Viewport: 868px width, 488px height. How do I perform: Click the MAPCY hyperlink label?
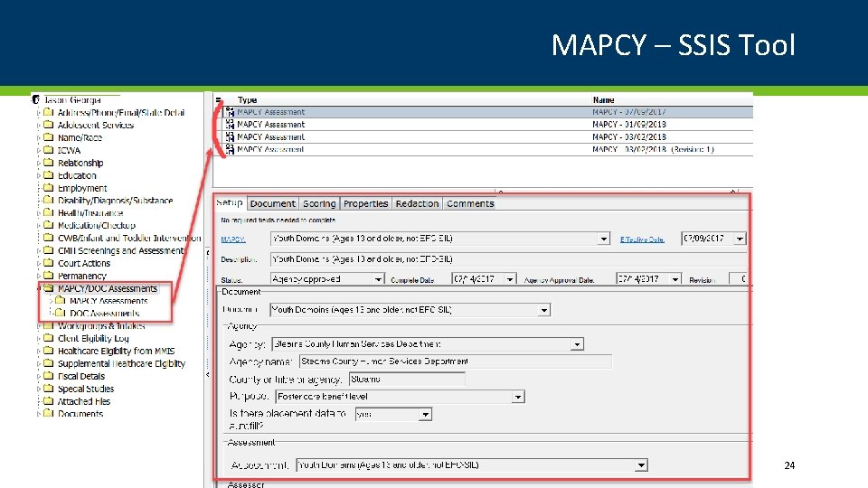coord(233,239)
